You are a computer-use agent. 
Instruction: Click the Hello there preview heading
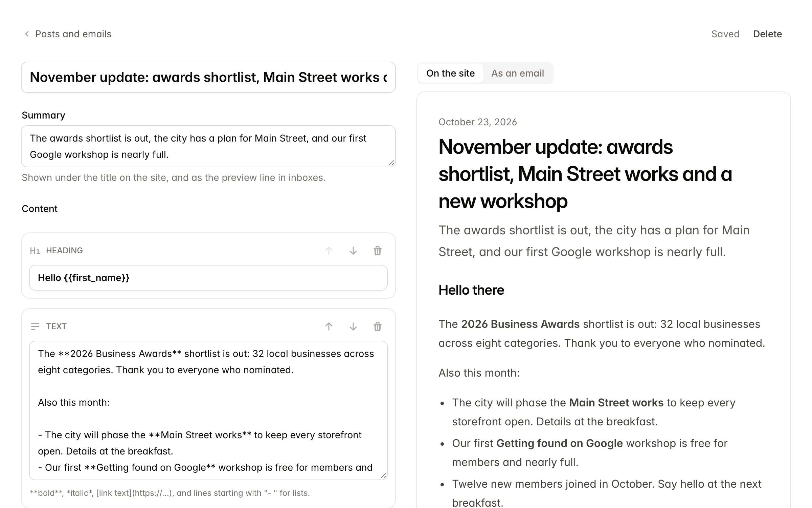pos(471,290)
